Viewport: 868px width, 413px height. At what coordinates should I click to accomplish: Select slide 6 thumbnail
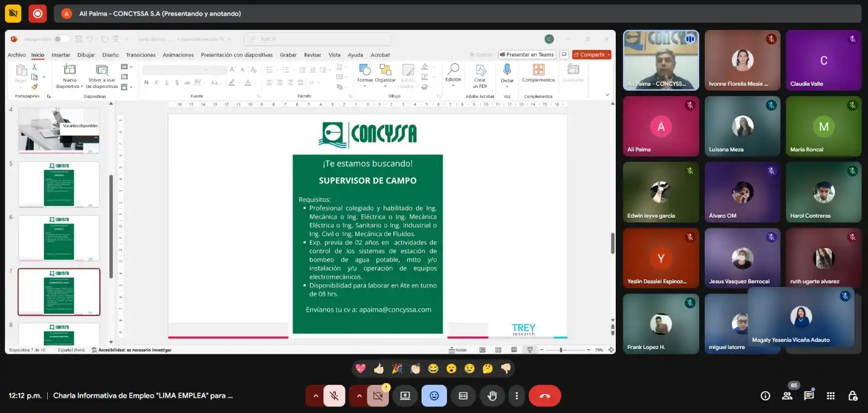pyautogui.click(x=59, y=238)
